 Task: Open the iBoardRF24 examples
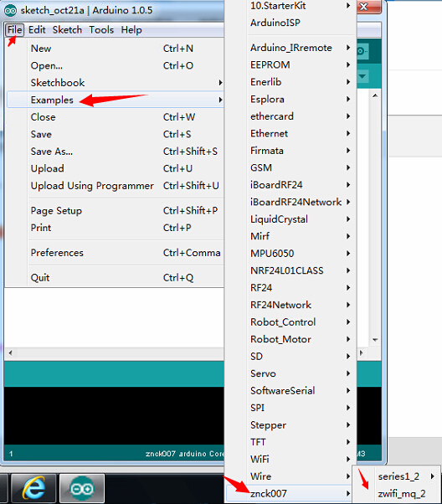coord(290,185)
